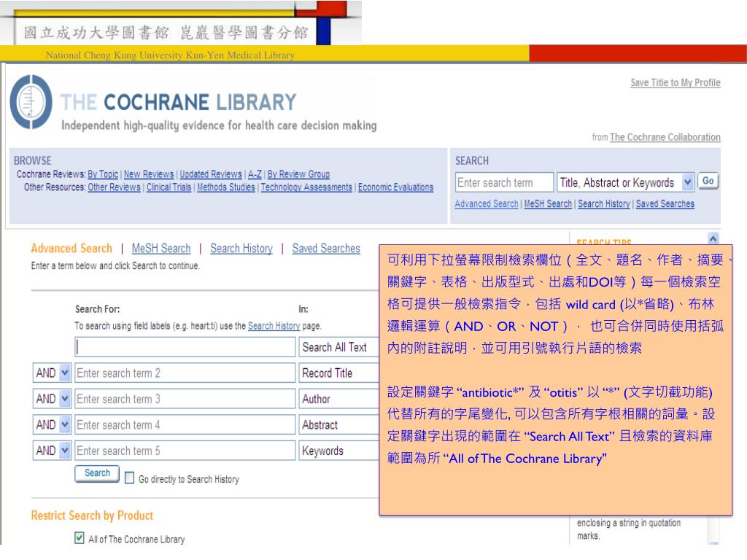Open Save Title to My Profile link
The width and height of the screenshot is (747, 560).
675,83
